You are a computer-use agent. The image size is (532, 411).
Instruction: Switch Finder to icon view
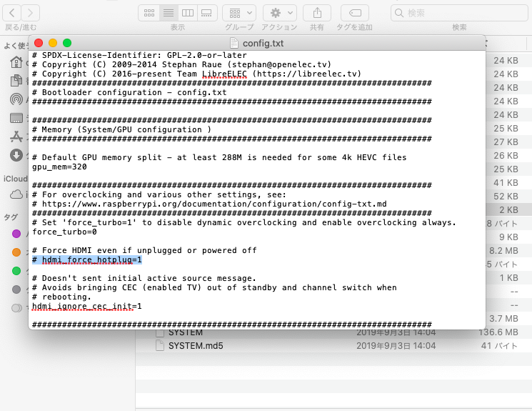[149, 13]
